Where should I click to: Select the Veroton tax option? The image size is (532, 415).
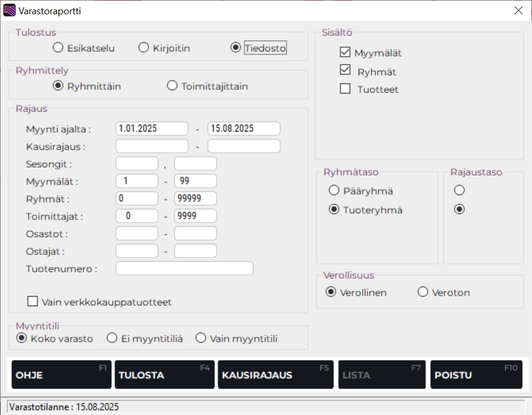point(423,292)
